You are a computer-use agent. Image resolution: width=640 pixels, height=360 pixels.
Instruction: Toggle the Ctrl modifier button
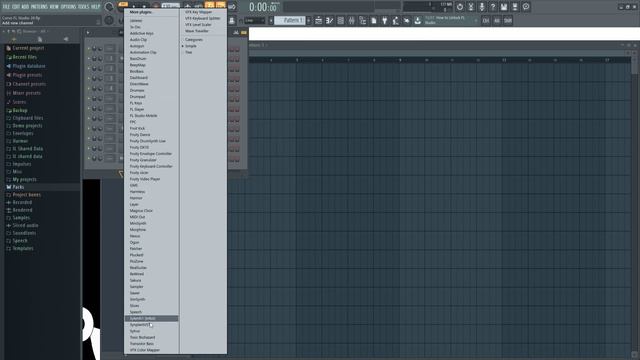tap(486, 20)
